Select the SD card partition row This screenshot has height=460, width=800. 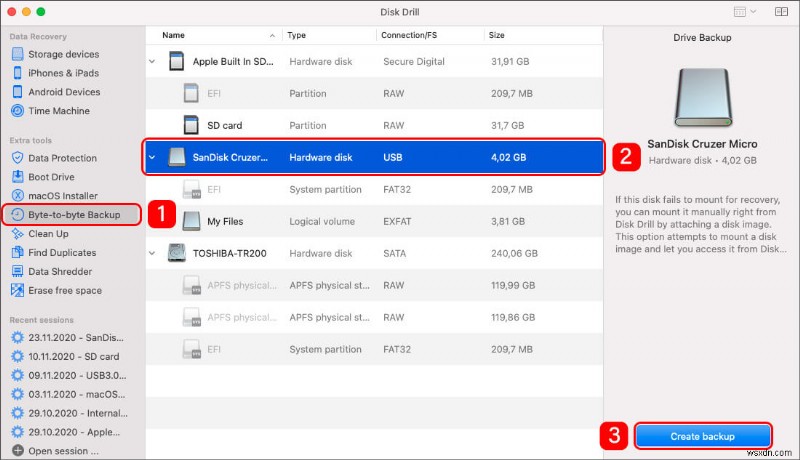click(374, 125)
